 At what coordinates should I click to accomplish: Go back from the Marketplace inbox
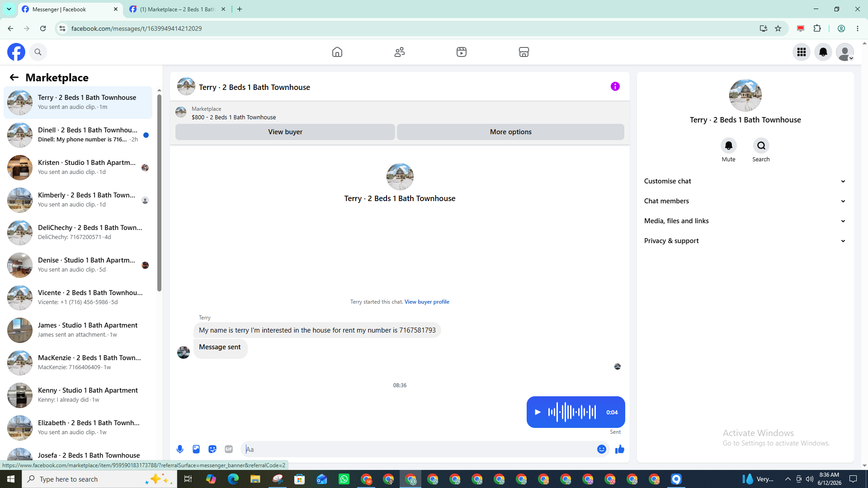14,77
